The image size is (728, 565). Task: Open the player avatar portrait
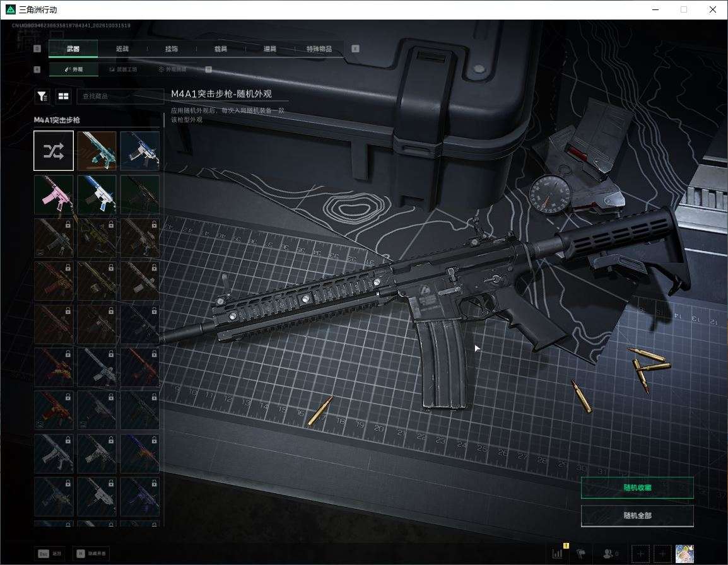pos(684,554)
